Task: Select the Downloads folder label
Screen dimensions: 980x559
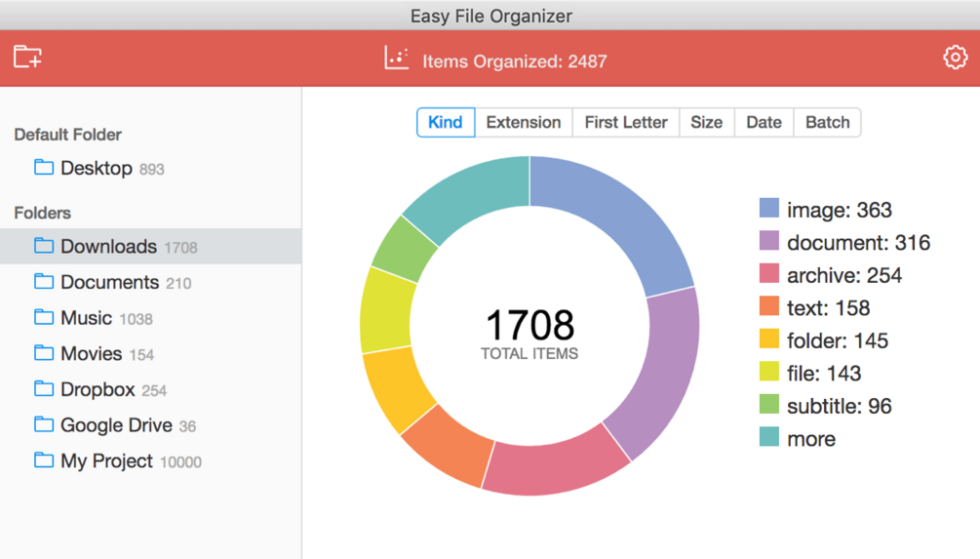Action: [108, 247]
